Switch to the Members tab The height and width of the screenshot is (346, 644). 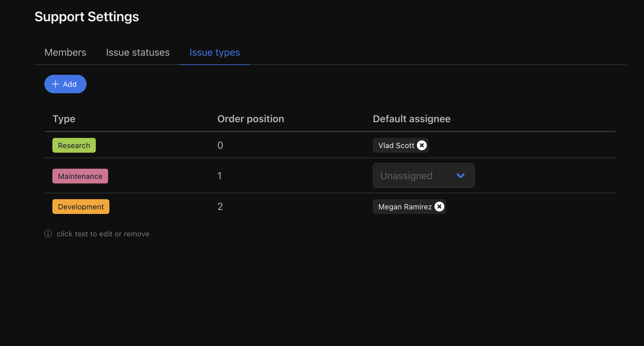[65, 52]
